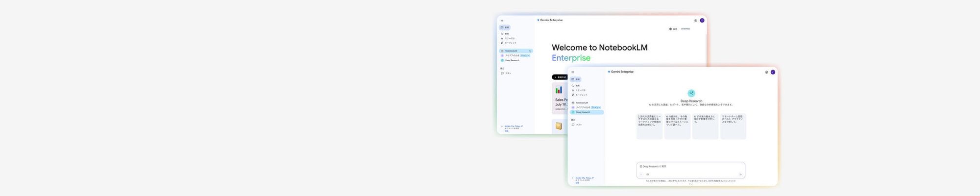980x196 pixels.
Task: Click the Minato City, Tokyo location link in the front window
Action: coord(585,178)
